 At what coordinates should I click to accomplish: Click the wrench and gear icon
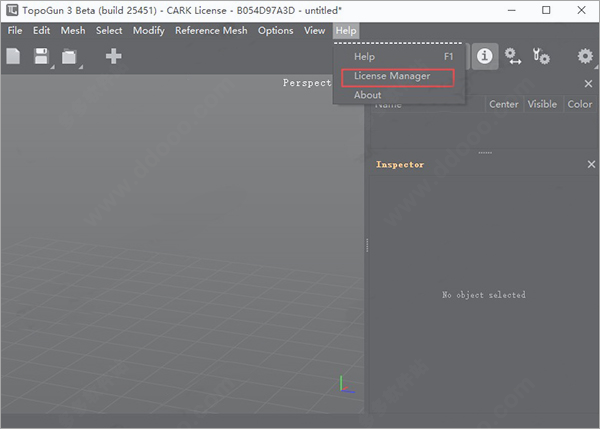(x=541, y=56)
